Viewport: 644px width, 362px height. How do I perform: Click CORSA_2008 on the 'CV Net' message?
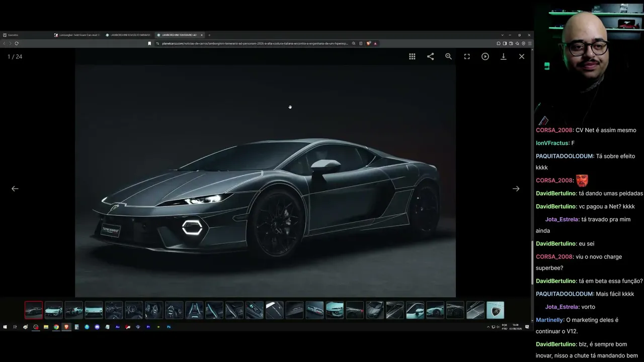554,130
